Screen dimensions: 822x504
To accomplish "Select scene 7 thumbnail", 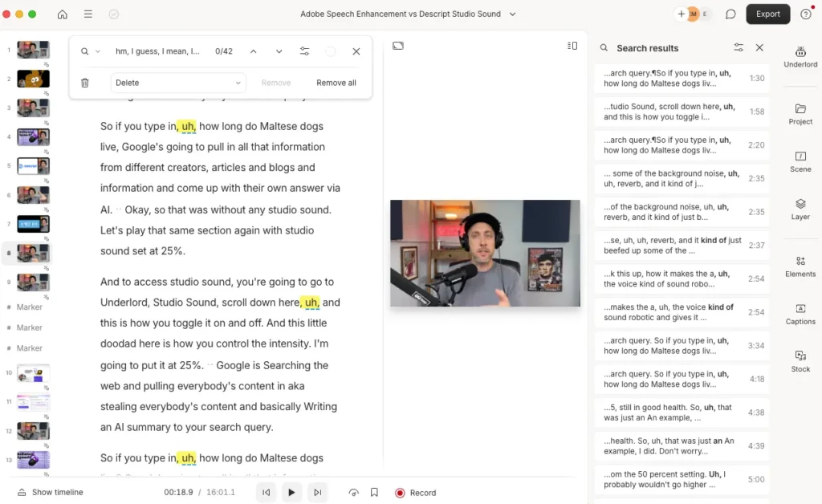I will [33, 224].
